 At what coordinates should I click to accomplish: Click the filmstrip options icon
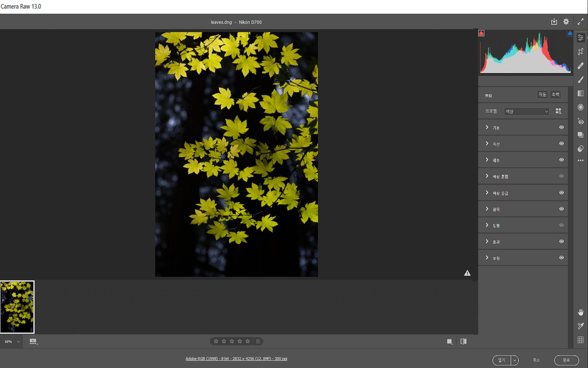pyautogui.click(x=33, y=341)
